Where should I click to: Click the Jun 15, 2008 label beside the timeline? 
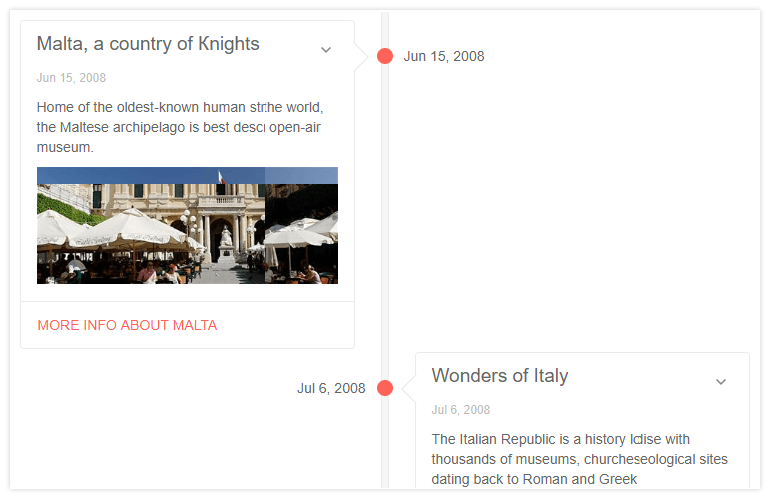[444, 56]
